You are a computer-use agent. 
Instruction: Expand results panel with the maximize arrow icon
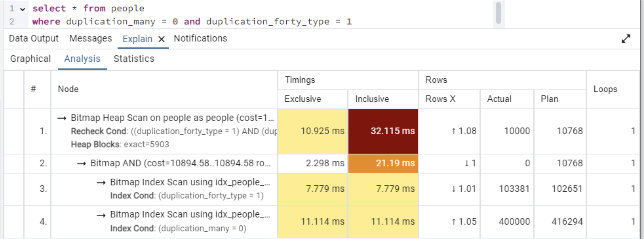click(x=626, y=39)
